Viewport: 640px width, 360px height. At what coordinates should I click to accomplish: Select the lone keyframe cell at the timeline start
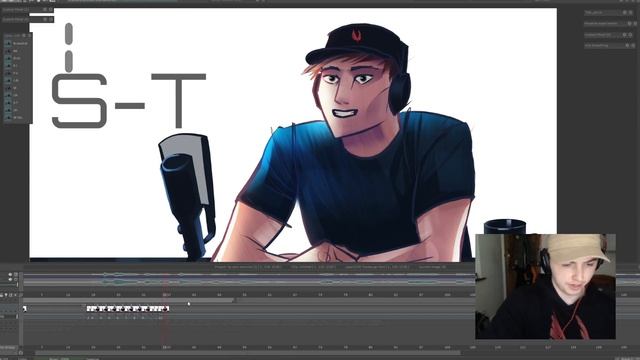24,309
